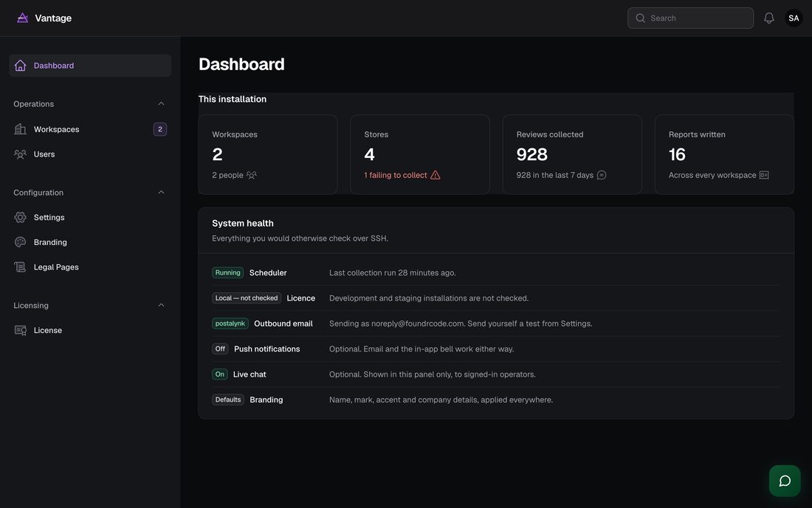The width and height of the screenshot is (812, 508).
Task: Select the Live chat row label
Action: tap(250, 374)
